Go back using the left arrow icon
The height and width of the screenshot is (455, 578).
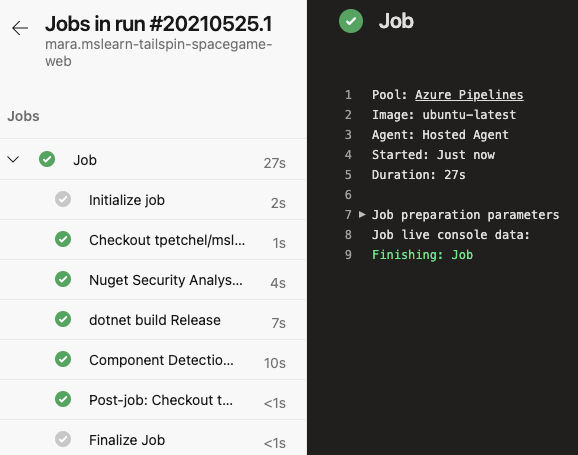tap(20, 28)
